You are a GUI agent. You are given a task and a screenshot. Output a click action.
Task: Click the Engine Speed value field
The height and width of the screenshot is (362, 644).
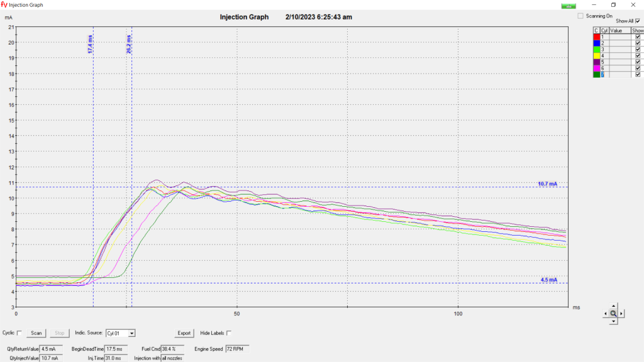[x=239, y=348]
